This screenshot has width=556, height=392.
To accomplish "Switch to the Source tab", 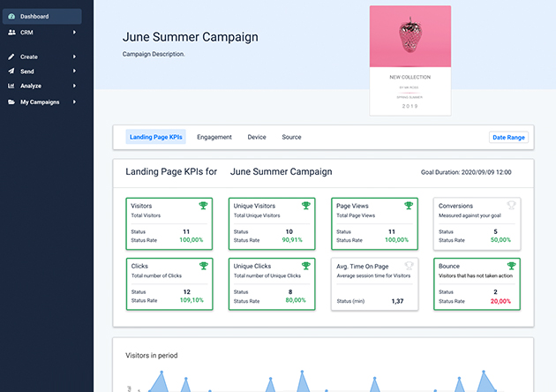I will click(x=291, y=137).
